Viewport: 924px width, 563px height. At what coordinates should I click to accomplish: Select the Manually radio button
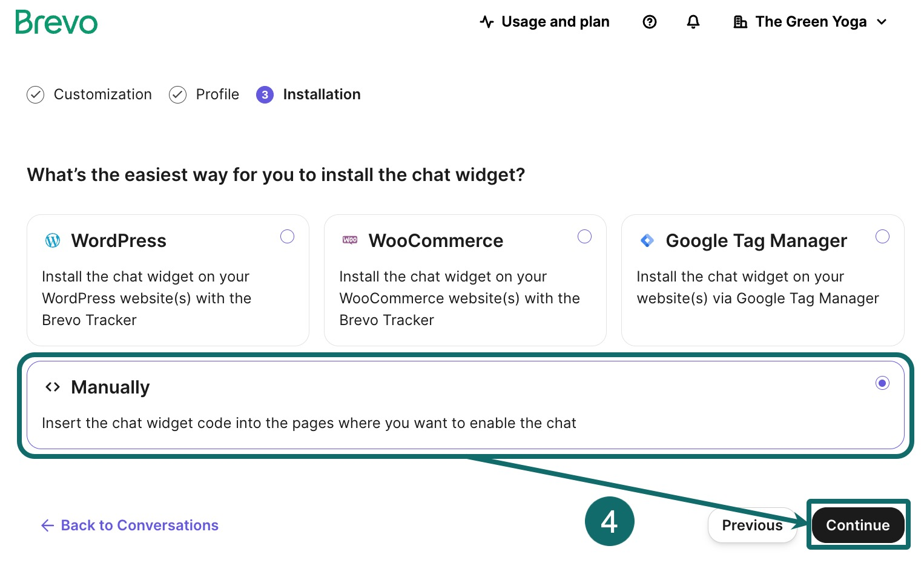tap(883, 383)
